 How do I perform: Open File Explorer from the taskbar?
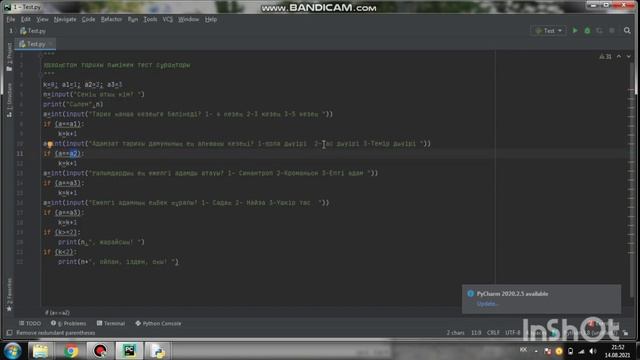click(40, 351)
